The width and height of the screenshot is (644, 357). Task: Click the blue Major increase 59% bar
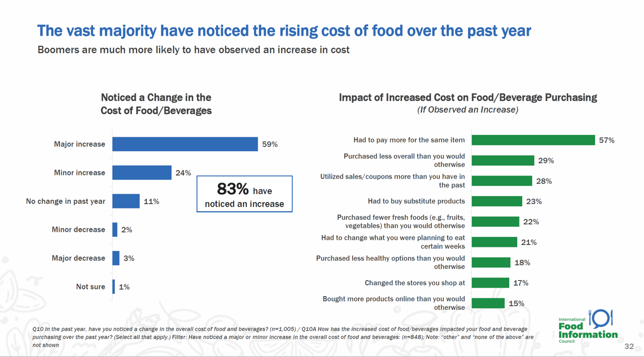185,144
